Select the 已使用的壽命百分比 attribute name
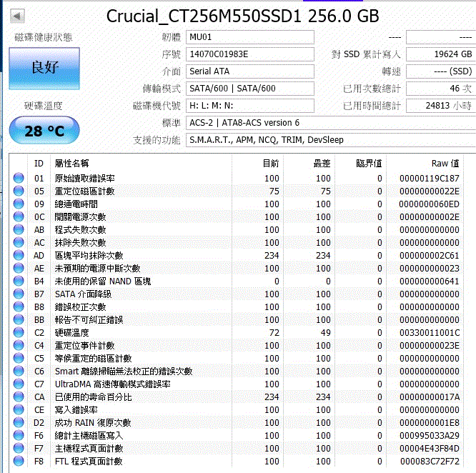 pos(93,397)
